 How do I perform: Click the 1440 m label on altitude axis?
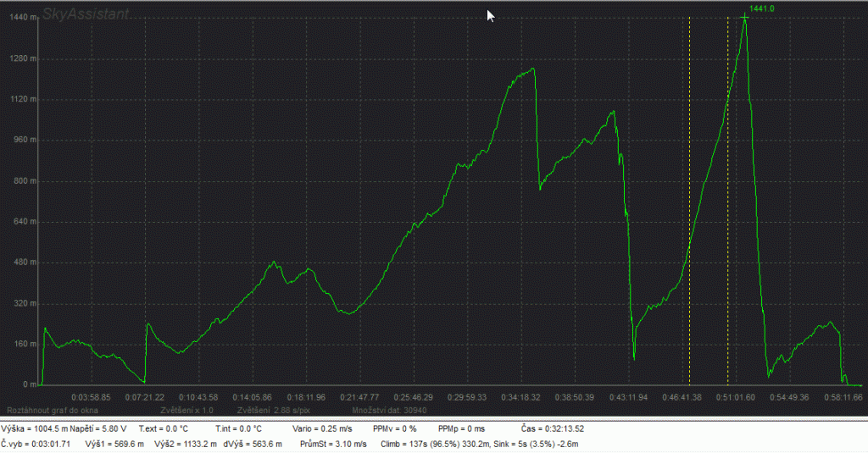pos(19,18)
